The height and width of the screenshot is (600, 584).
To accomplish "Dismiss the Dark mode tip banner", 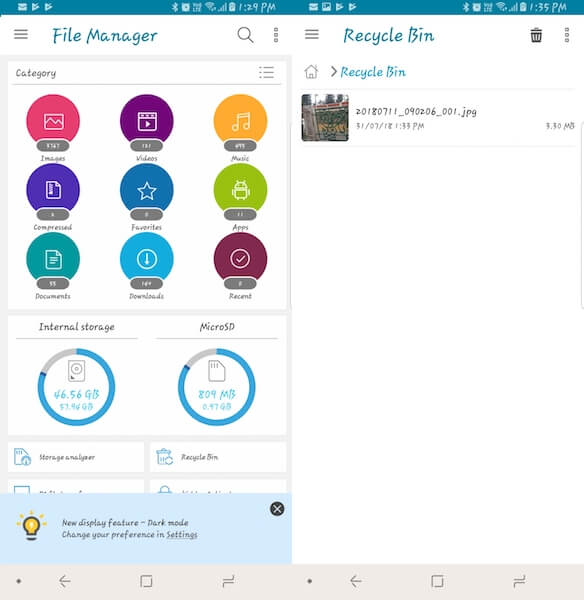I will 277,509.
